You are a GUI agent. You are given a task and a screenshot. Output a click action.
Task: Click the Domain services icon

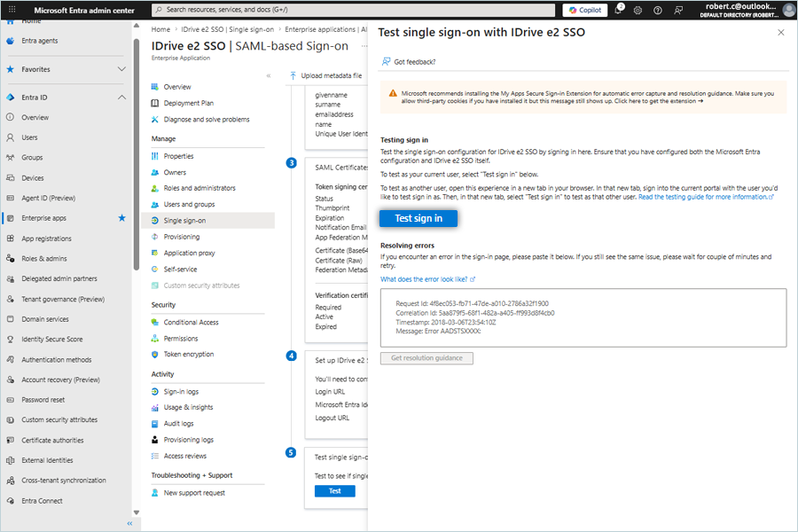(x=10, y=319)
